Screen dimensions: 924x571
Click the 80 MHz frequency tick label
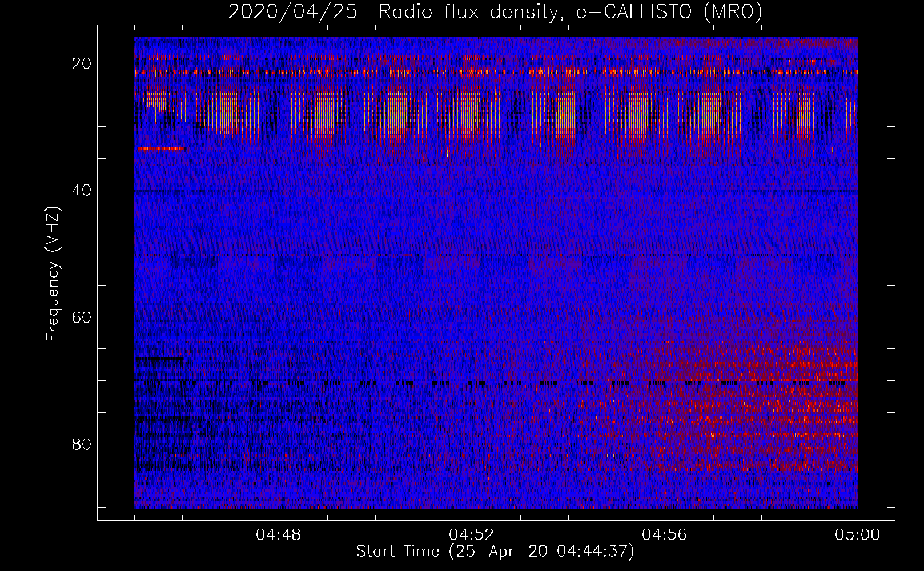(82, 444)
